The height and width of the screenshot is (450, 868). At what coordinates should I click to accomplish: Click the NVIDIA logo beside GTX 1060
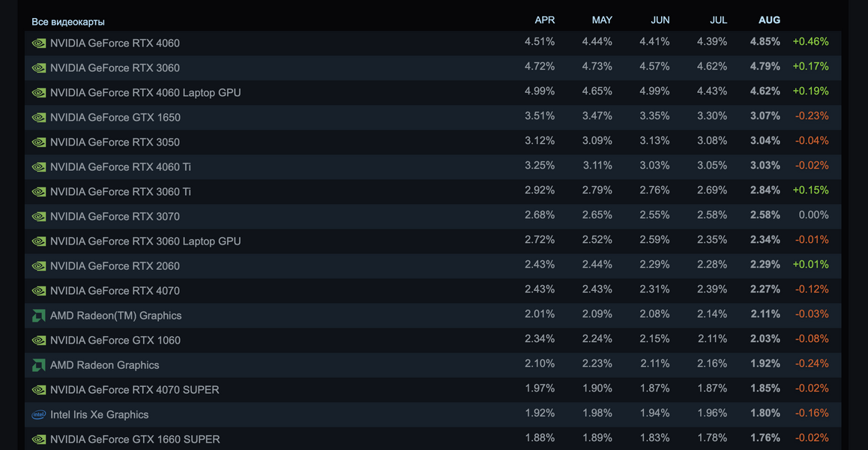click(39, 340)
